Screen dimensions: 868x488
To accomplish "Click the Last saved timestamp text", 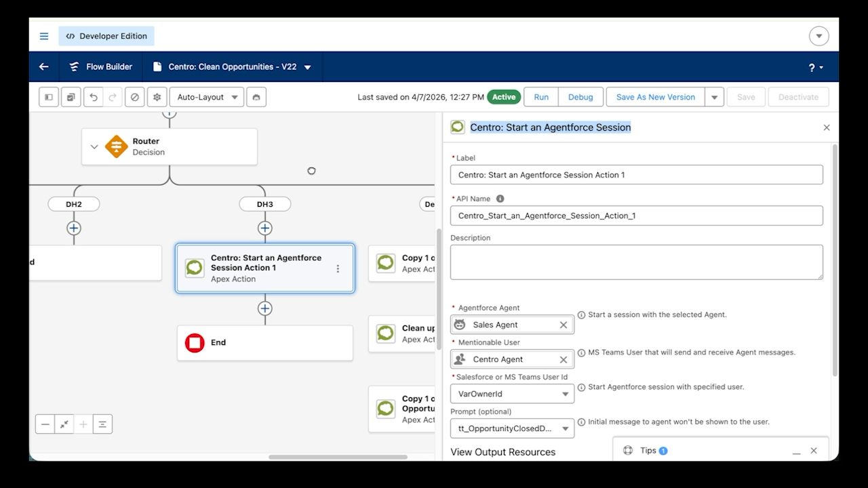I will click(x=421, y=97).
